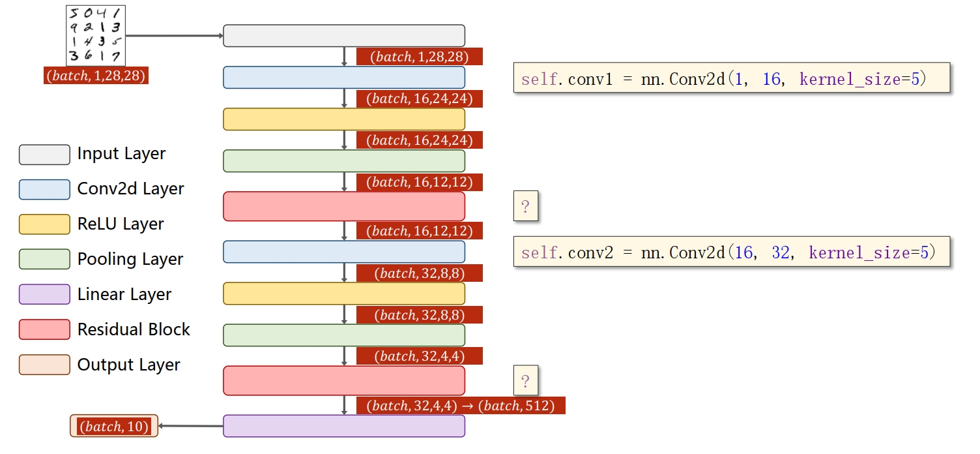Click the "Residual Block" legend text
The image size is (980, 454).
tap(134, 329)
